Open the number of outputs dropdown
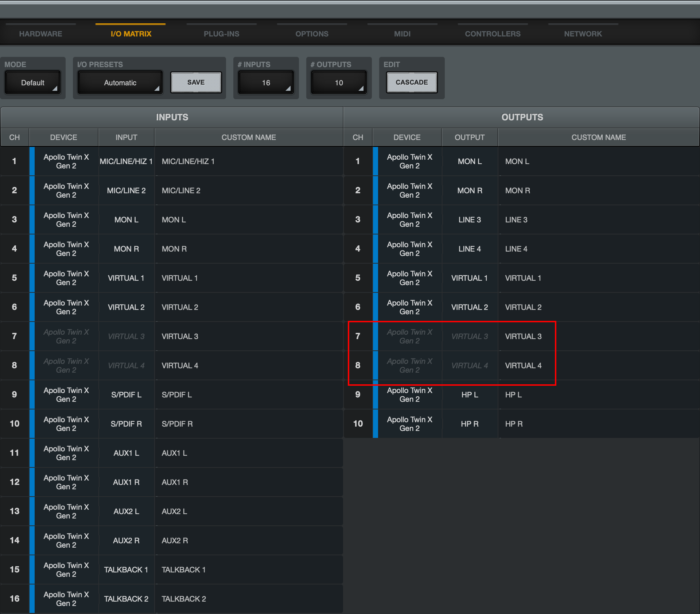700x614 pixels. 339,83
